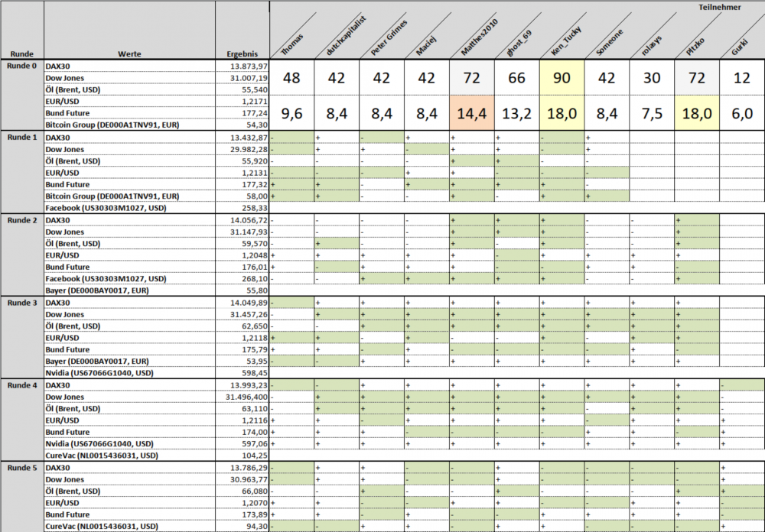
Task: Click the 'Gurki' participant header
Action: pos(740,47)
